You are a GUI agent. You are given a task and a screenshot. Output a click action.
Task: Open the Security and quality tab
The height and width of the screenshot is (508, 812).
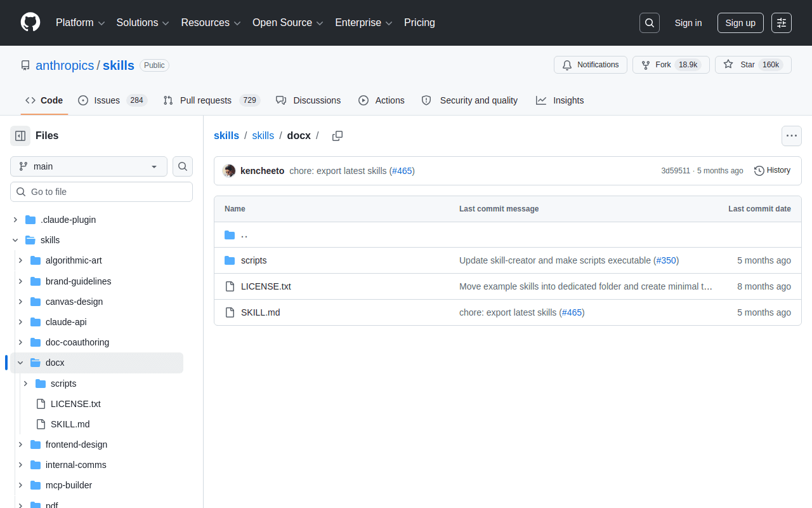[x=469, y=100]
